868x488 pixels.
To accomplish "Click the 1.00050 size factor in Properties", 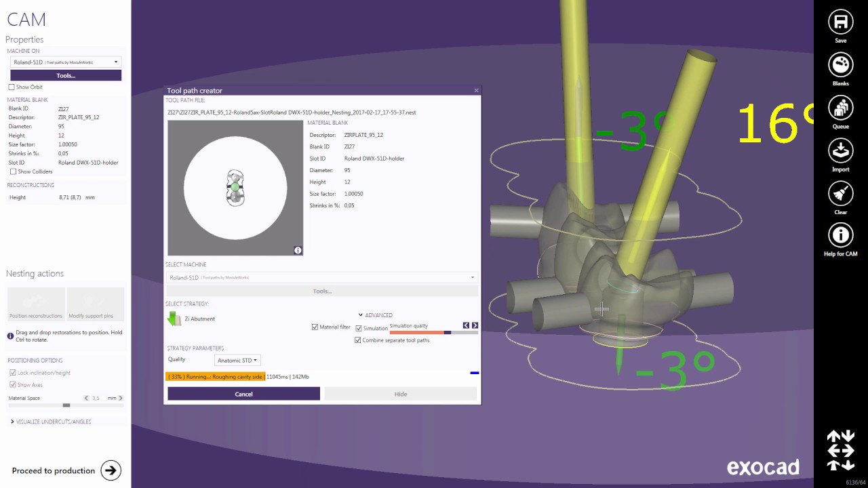I will coord(68,144).
